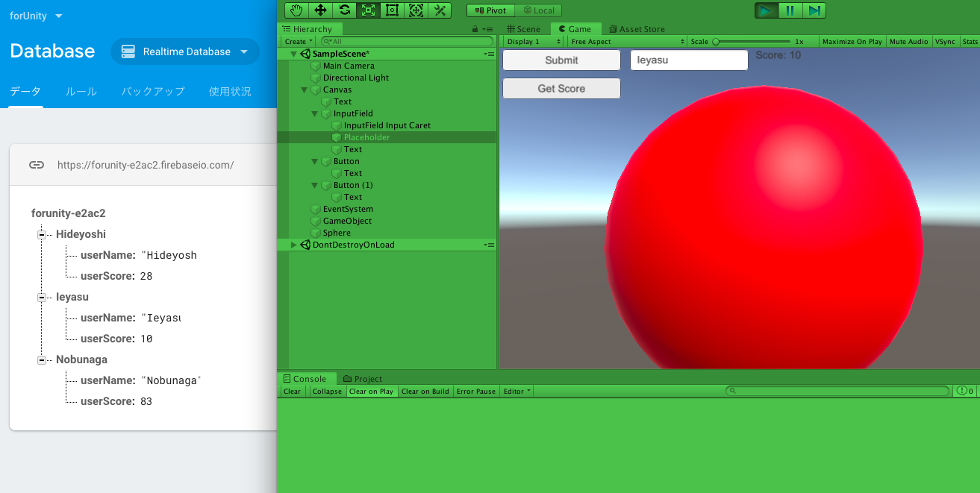Click the name input field showing Ieyasu
This screenshot has width=980, height=493.
689,60
